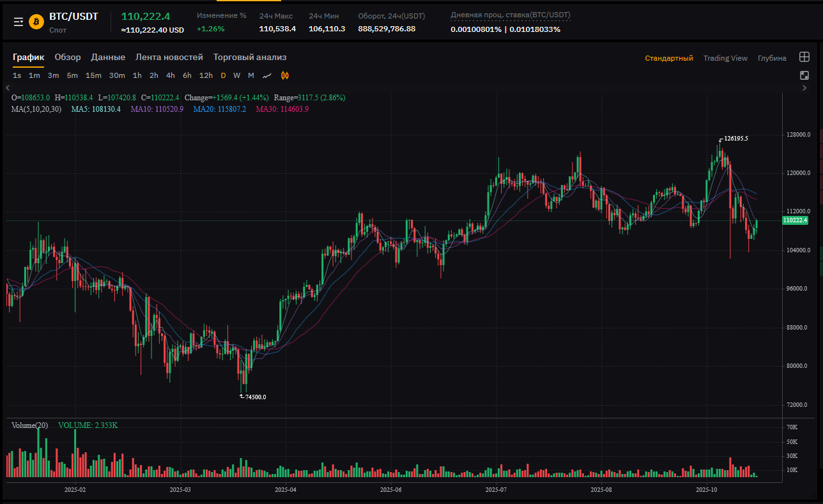823x504 pixels.
Task: Click the orange Bitcoin coin icon
Action: click(36, 22)
